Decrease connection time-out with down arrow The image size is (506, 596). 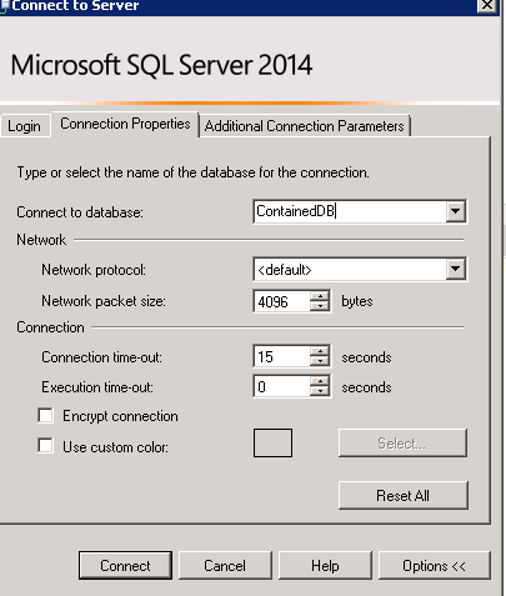(x=320, y=361)
